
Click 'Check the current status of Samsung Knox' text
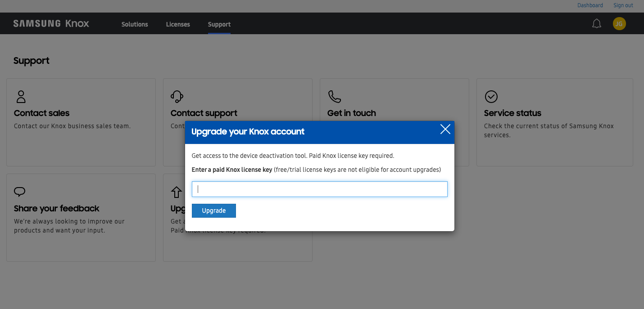[549, 126]
